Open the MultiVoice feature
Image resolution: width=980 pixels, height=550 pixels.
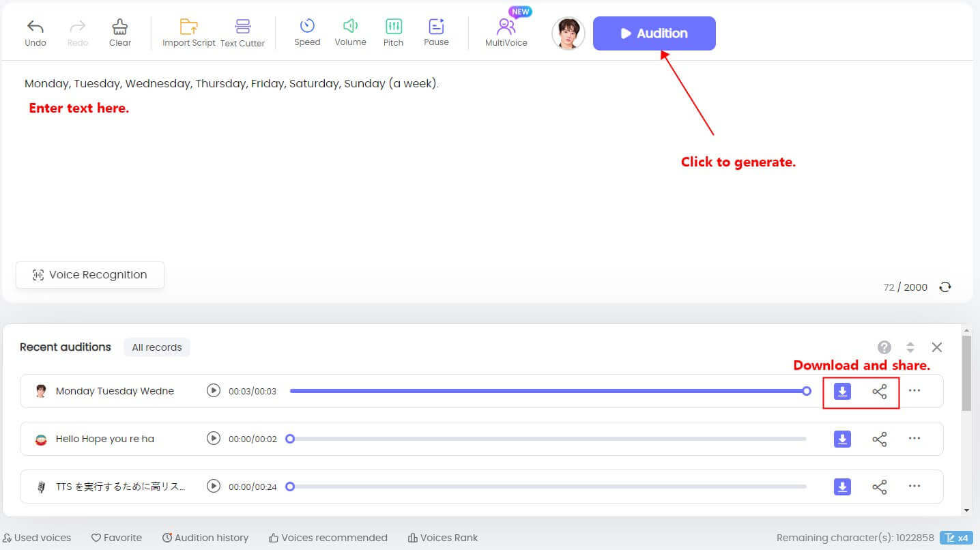pos(506,33)
